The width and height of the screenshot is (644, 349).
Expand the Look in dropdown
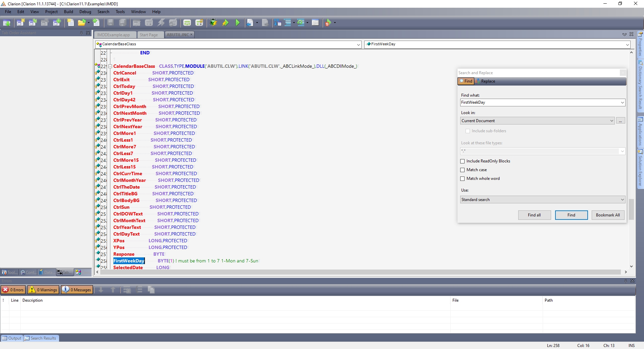(x=611, y=121)
